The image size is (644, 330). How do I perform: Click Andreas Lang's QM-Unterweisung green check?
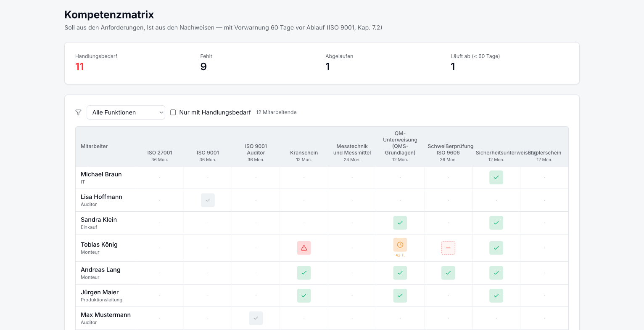point(400,273)
